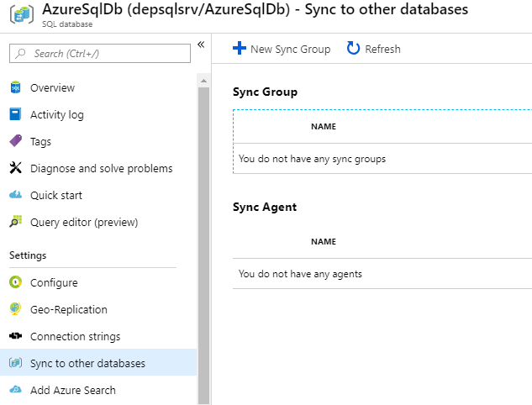The width and height of the screenshot is (532, 405).
Task: Click the Quick start cloud icon
Action: click(x=15, y=195)
